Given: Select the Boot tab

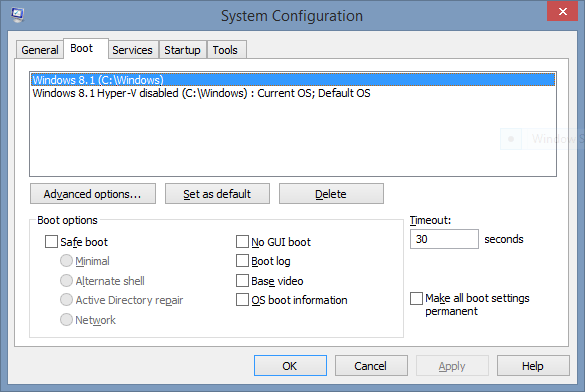Looking at the screenshot, I should coord(86,48).
